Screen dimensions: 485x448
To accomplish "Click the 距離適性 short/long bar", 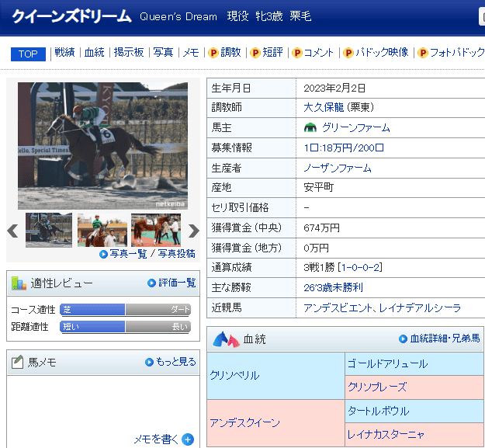I will [125, 327].
